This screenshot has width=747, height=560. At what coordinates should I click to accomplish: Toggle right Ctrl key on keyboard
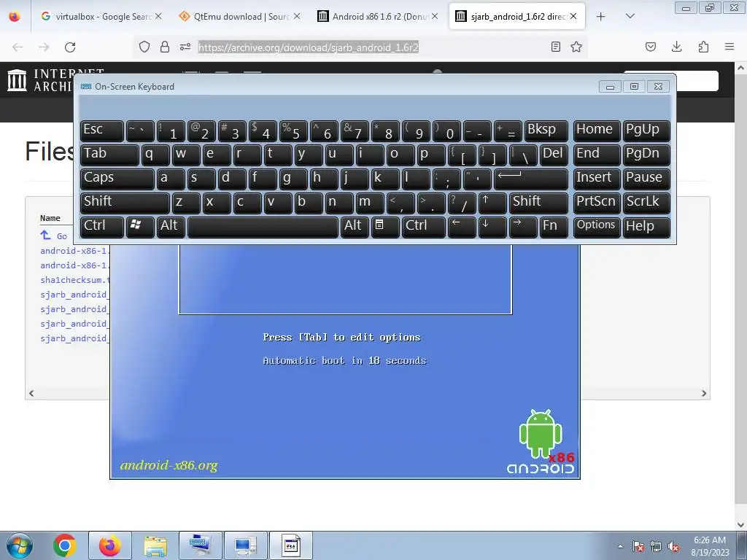pos(424,227)
